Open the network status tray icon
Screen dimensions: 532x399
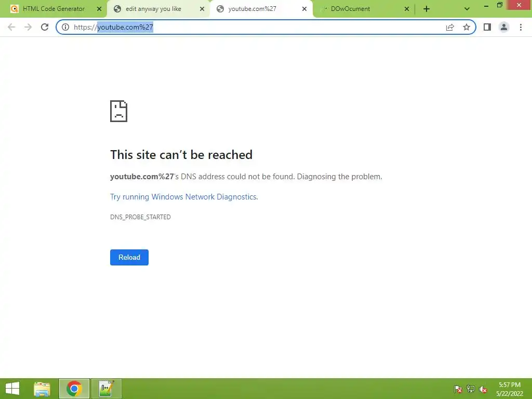[x=471, y=389]
